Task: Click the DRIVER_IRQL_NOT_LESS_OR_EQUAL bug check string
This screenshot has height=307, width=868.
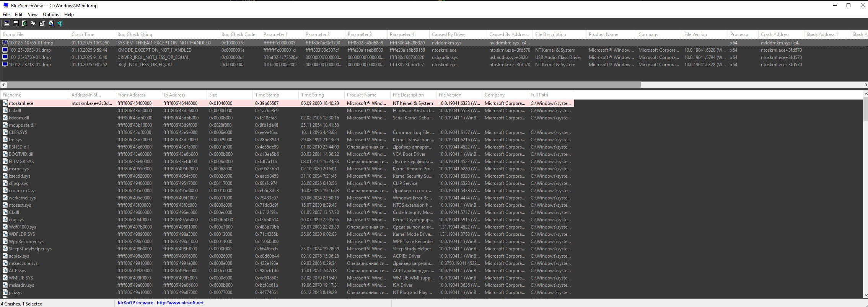Action: (153, 57)
